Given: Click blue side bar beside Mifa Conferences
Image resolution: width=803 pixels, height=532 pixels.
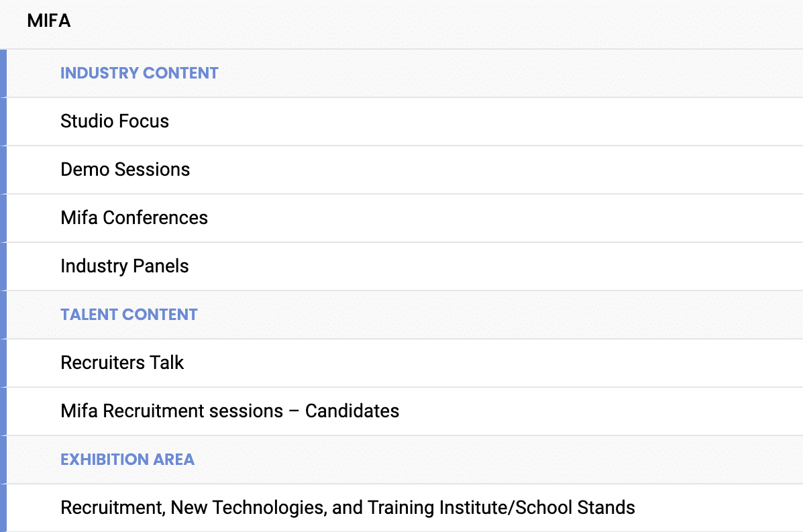Looking at the screenshot, I should [3, 218].
